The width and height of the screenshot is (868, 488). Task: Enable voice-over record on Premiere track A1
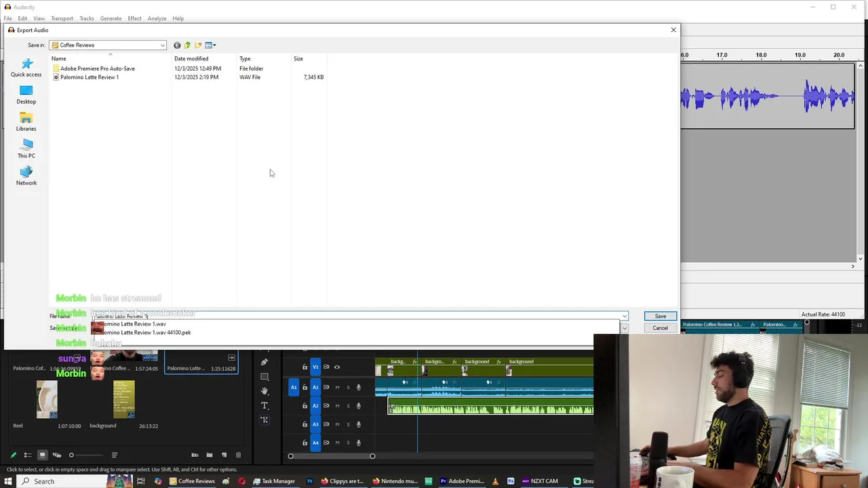click(359, 388)
